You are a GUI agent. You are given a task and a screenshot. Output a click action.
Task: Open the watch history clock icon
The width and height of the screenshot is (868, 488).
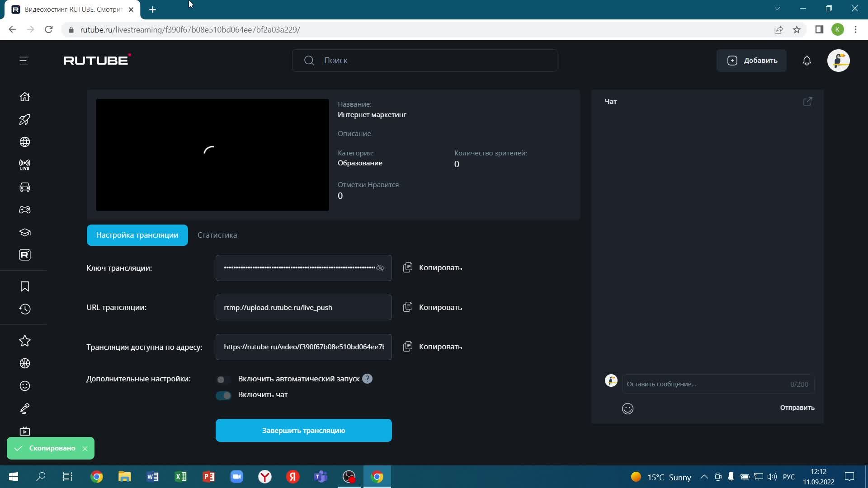click(25, 309)
